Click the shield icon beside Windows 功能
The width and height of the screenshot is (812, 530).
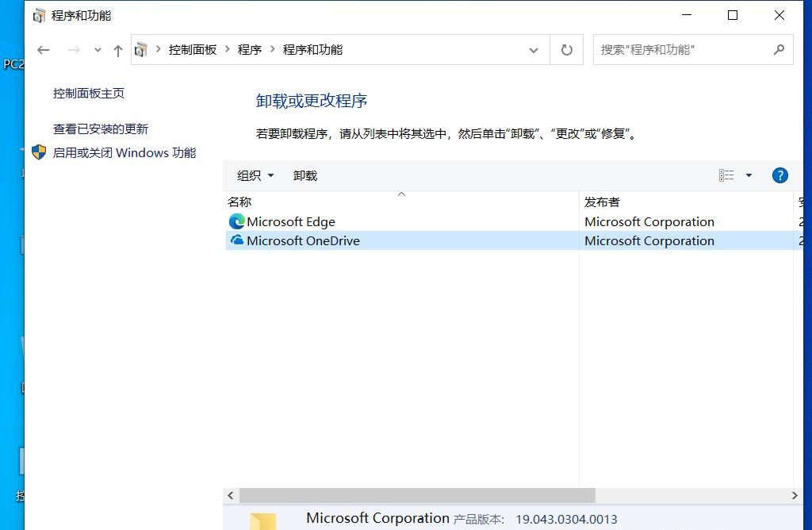click(x=39, y=152)
